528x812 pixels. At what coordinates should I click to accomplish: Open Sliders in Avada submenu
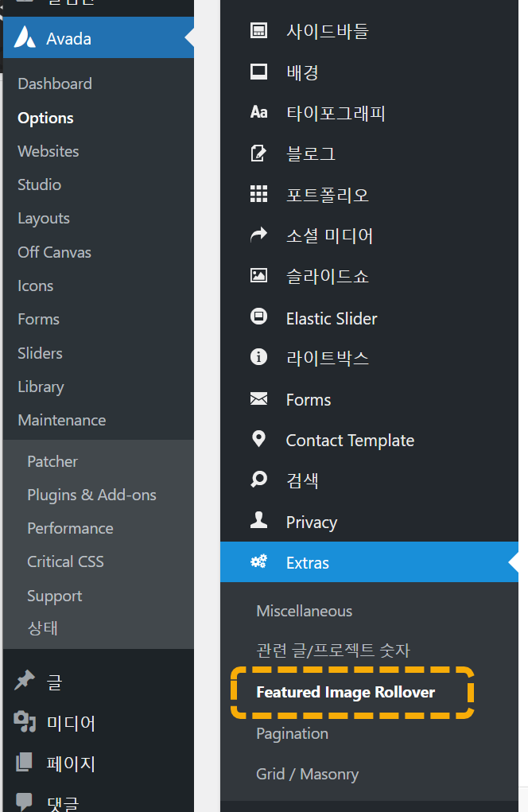click(x=40, y=353)
